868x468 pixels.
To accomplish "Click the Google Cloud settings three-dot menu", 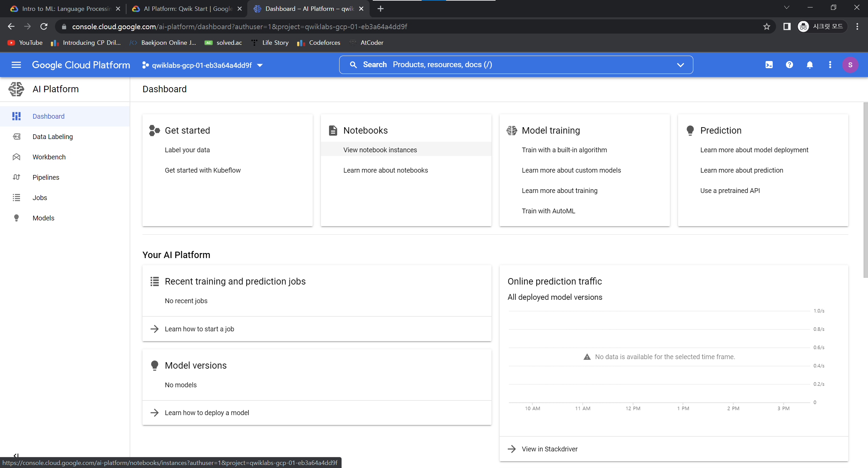I will click(830, 65).
